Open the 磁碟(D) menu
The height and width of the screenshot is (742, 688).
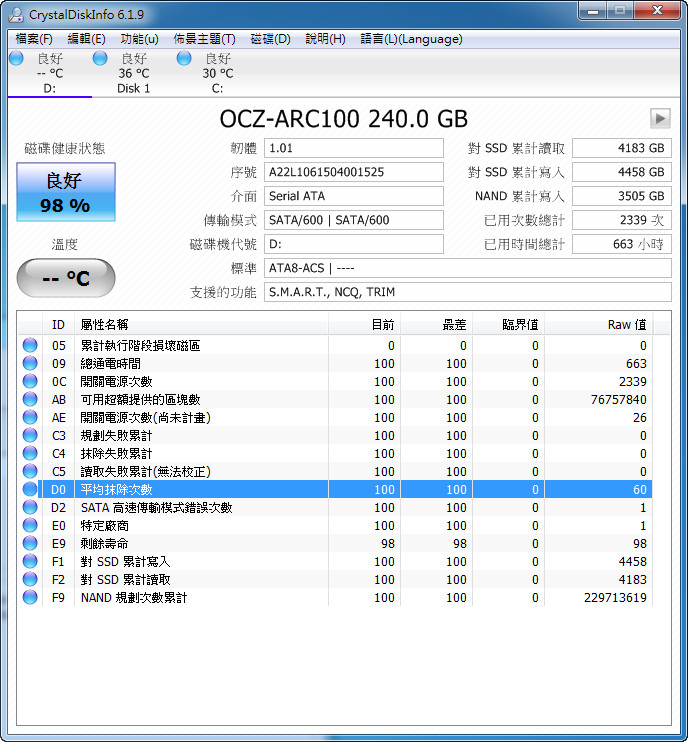270,39
